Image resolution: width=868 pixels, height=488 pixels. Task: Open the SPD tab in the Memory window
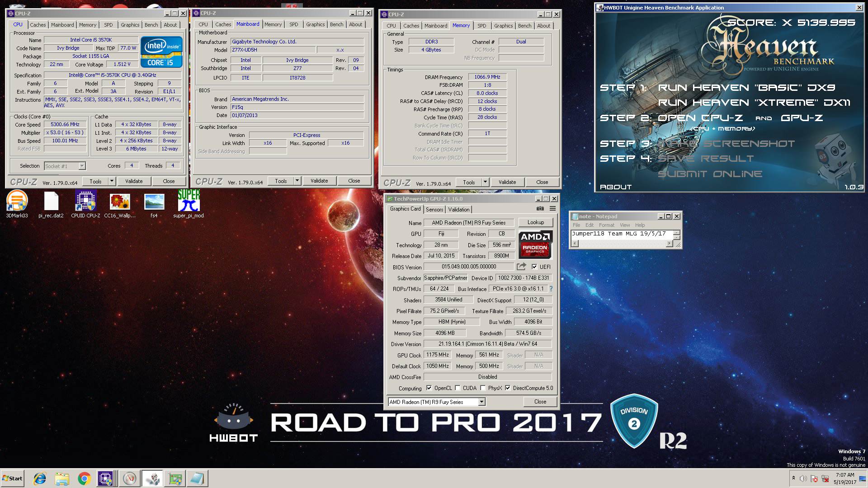[482, 26]
